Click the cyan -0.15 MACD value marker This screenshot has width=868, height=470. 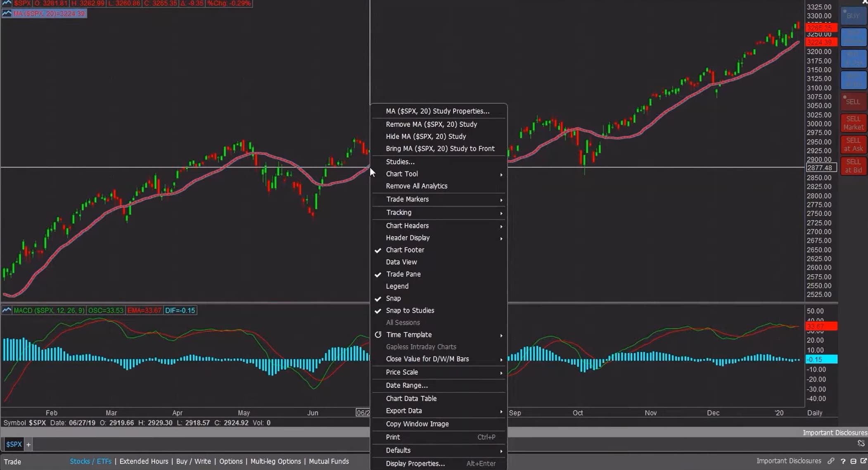click(x=821, y=359)
